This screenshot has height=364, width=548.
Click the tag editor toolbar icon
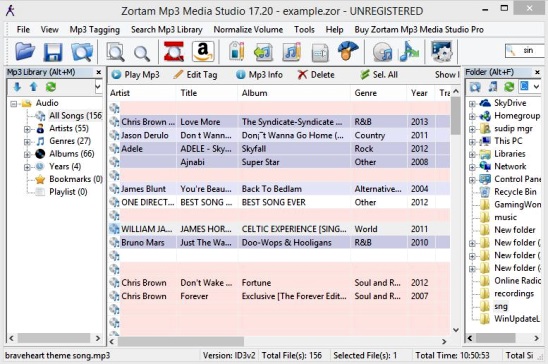pyautogui.click(x=237, y=52)
